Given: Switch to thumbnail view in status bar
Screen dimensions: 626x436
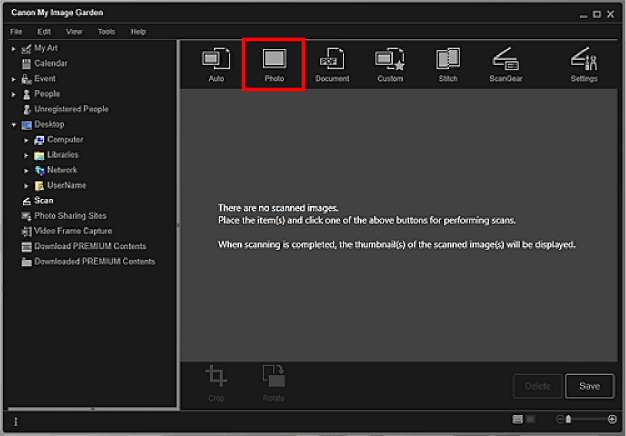Looking at the screenshot, I should (x=516, y=419).
